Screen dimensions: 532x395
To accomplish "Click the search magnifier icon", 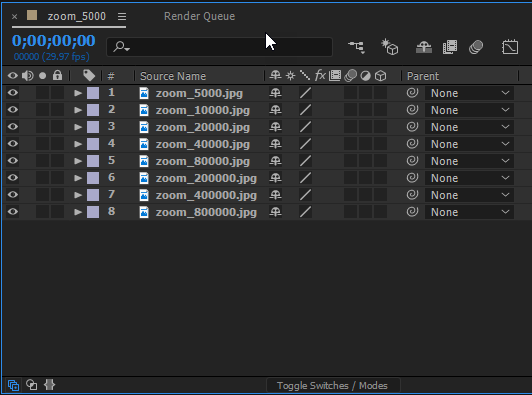I will [x=121, y=46].
